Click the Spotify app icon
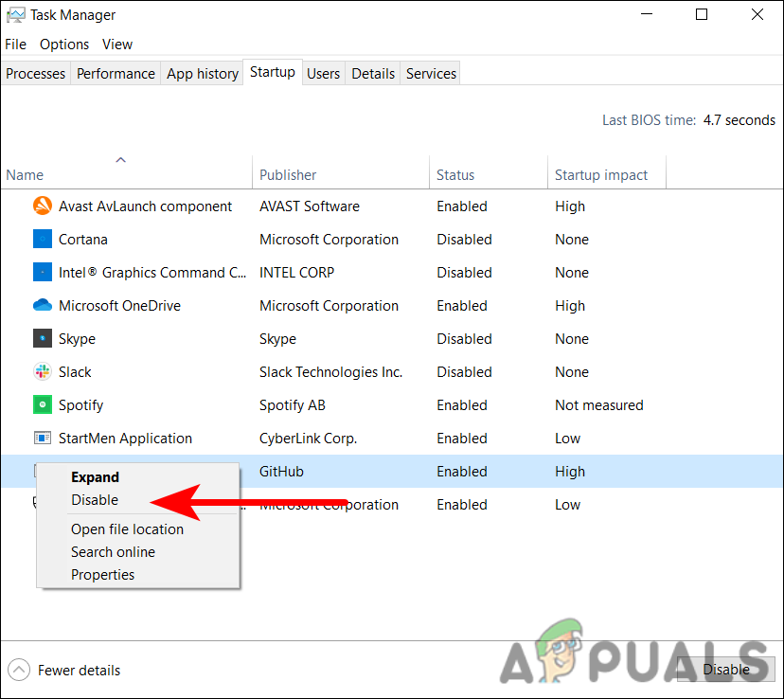784x699 pixels. (x=43, y=404)
